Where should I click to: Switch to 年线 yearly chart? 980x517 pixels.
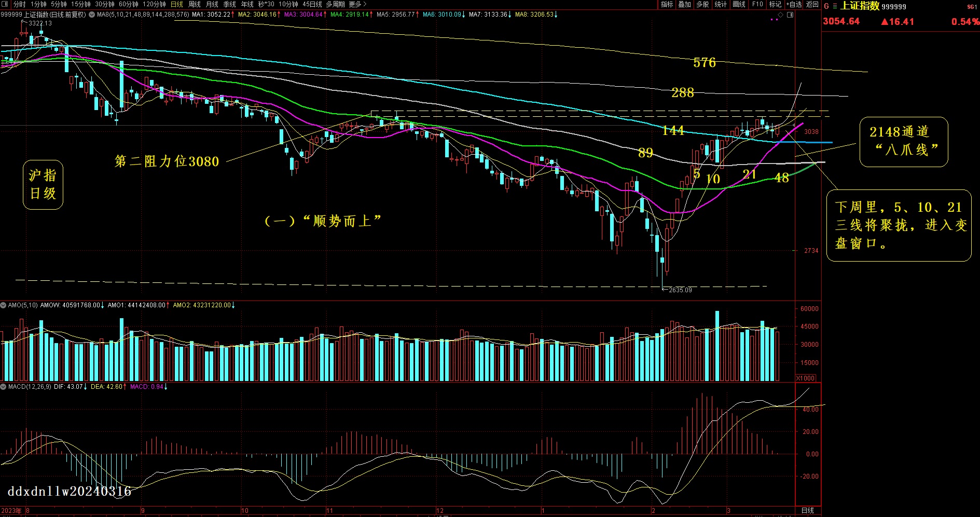pyautogui.click(x=247, y=4)
